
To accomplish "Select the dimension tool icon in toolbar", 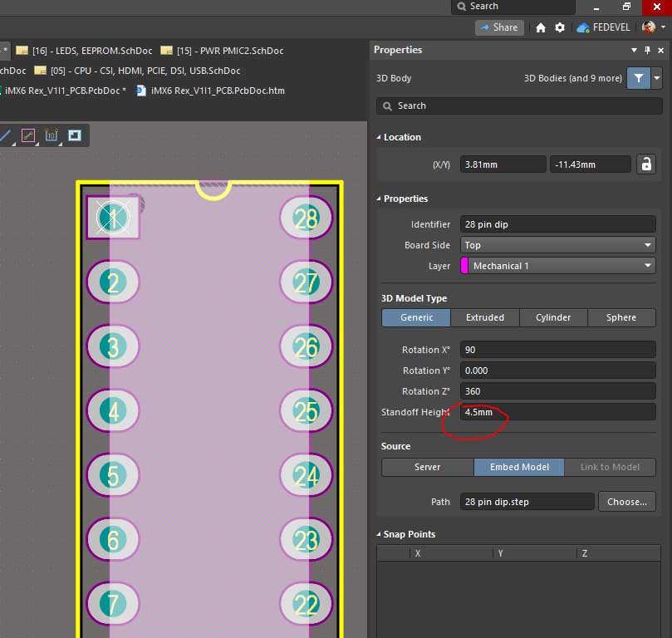I will click(52, 135).
